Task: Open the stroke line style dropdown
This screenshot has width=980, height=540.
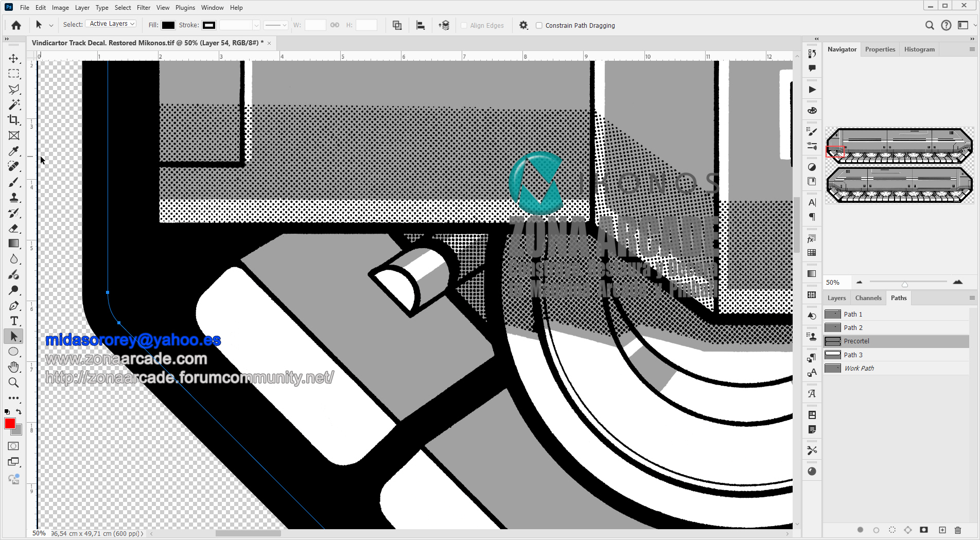Action: pyautogui.click(x=276, y=25)
